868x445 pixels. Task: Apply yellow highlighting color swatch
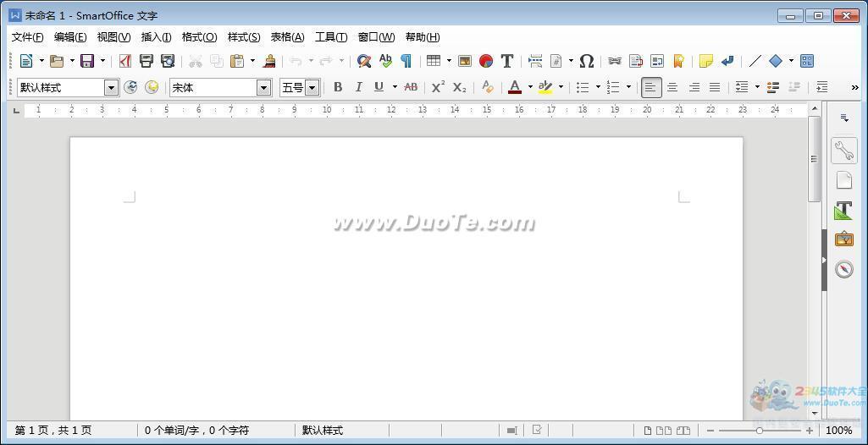(x=545, y=87)
